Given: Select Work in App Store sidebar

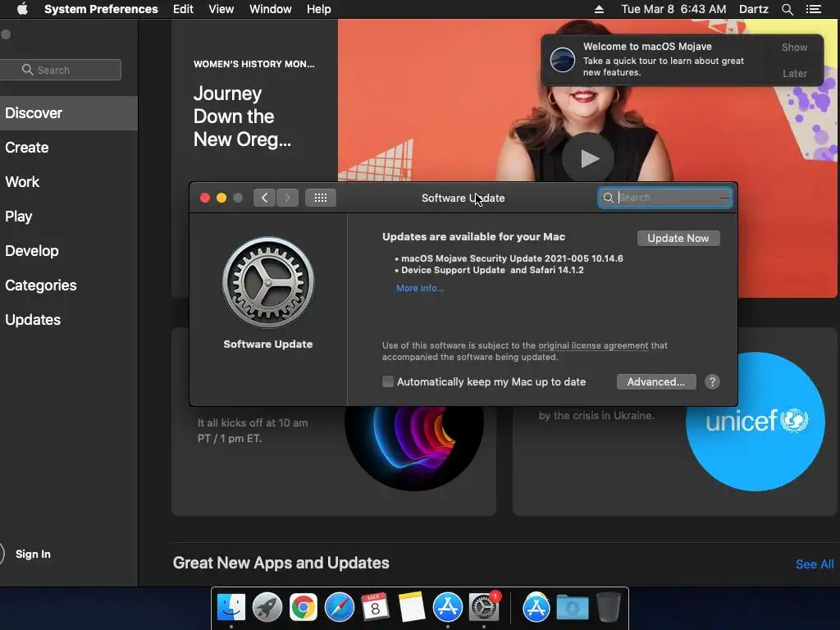Looking at the screenshot, I should tap(69, 181).
